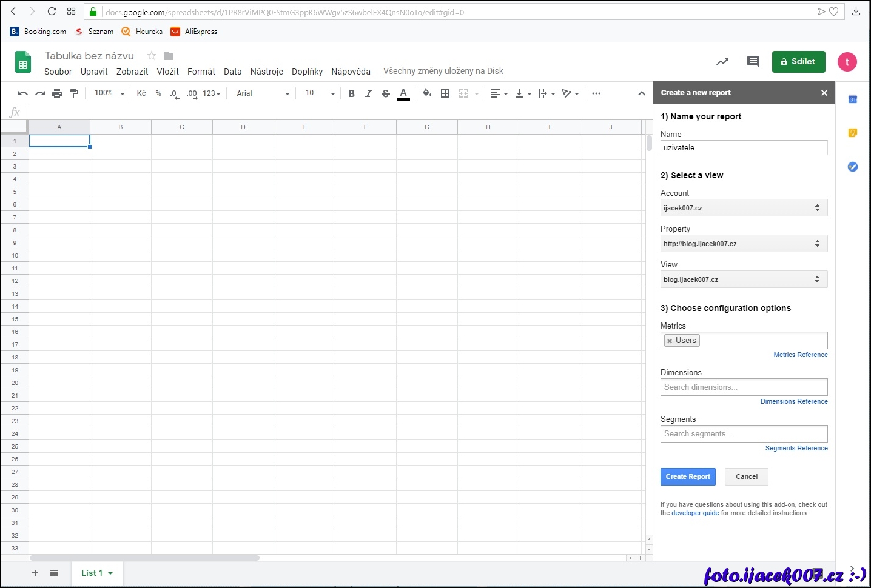Open the comments history icon
871x588 pixels.
753,61
